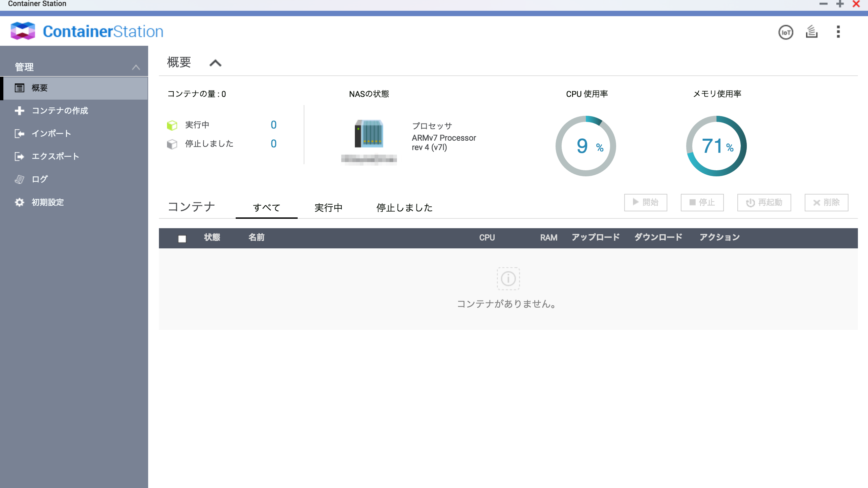The width and height of the screenshot is (868, 488).
Task: Sort by the ダウンロード column header
Action: point(658,237)
